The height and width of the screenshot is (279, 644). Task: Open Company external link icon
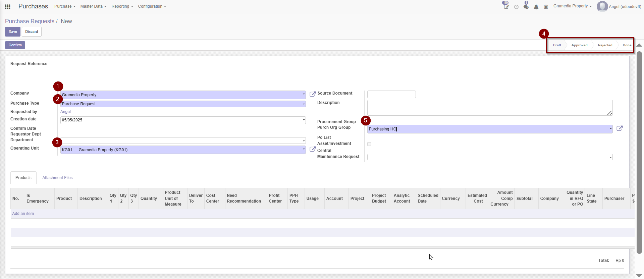(x=313, y=94)
